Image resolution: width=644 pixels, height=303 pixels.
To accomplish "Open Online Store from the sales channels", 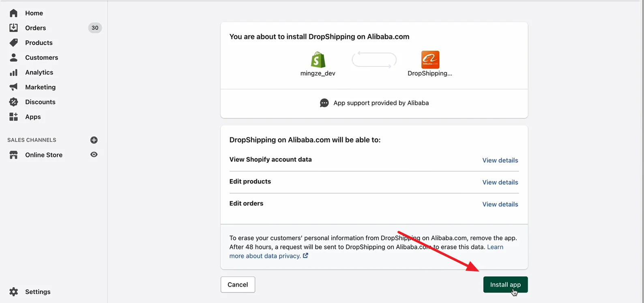I will point(44,155).
